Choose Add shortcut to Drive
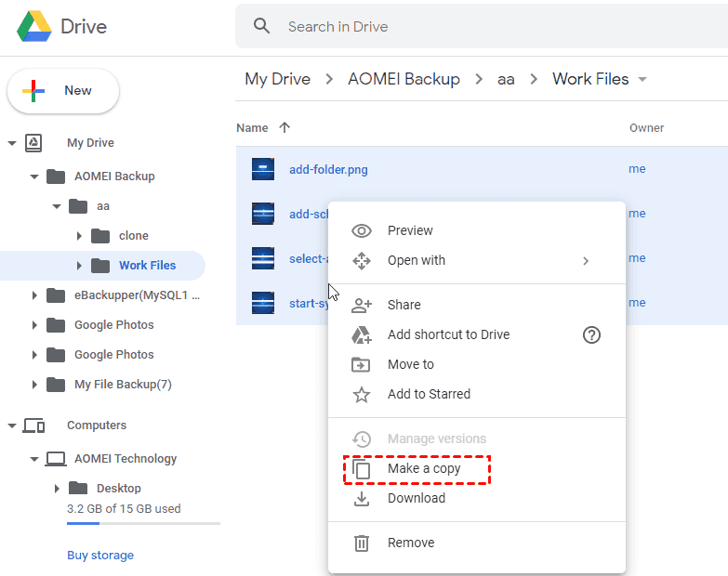The image size is (728, 576). click(477, 334)
